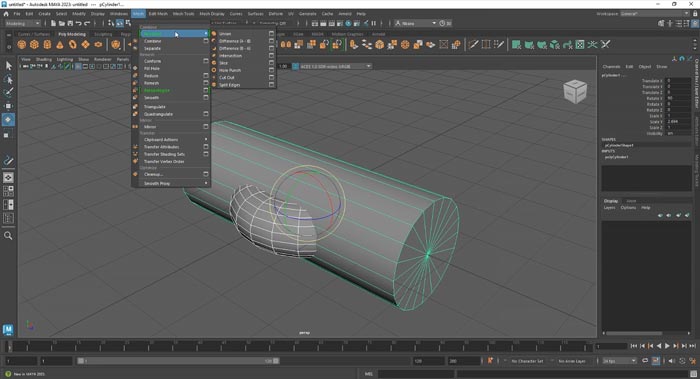This screenshot has height=379, width=700.
Task: Click the Multi-Cut tool shelf icon
Action: click(473, 45)
